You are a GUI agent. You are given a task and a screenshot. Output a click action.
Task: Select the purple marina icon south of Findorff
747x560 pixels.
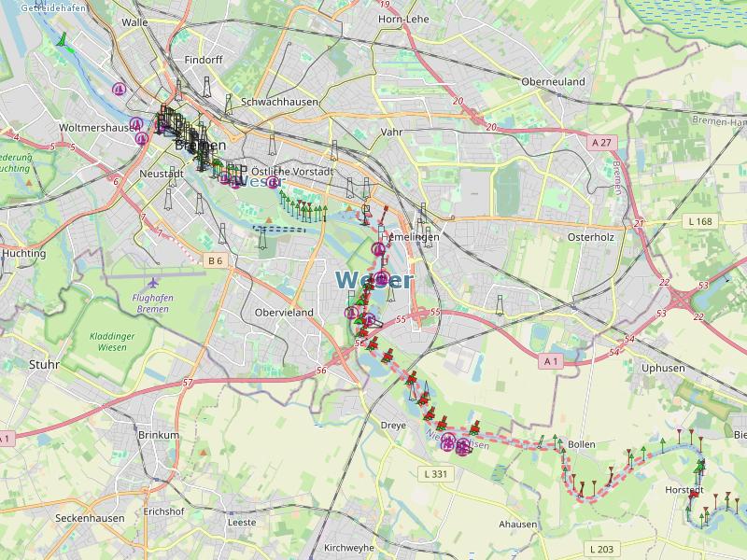click(x=119, y=89)
